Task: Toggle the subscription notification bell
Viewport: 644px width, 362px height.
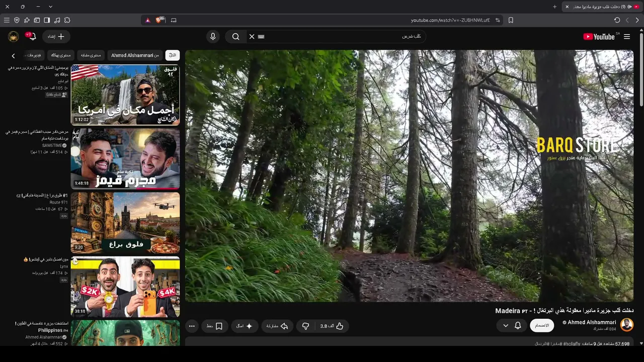Action: (518, 326)
